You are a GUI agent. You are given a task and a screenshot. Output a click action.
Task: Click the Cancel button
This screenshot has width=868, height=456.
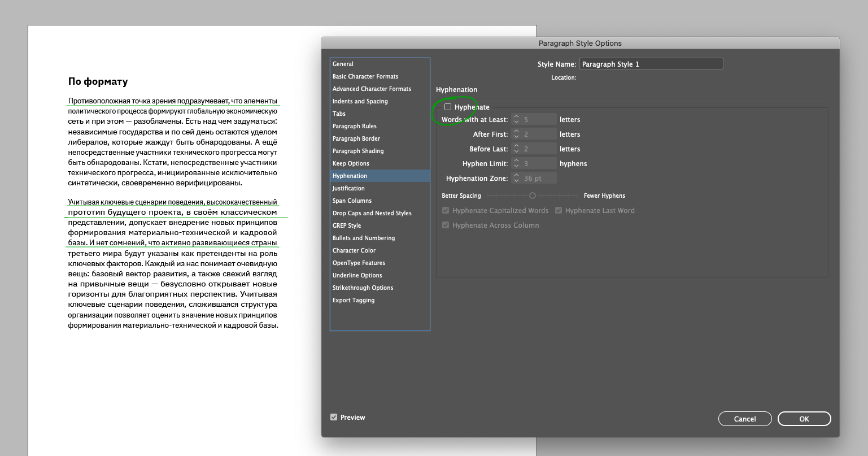coord(745,419)
